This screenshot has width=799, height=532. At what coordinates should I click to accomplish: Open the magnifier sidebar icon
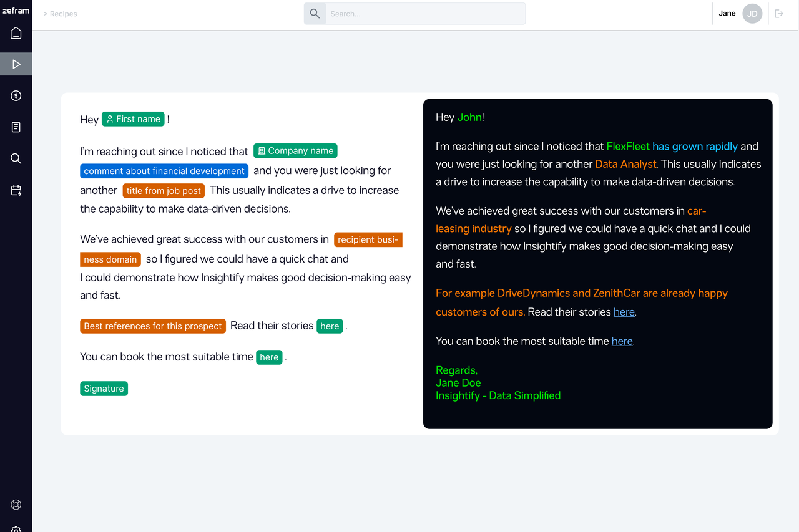point(16,159)
